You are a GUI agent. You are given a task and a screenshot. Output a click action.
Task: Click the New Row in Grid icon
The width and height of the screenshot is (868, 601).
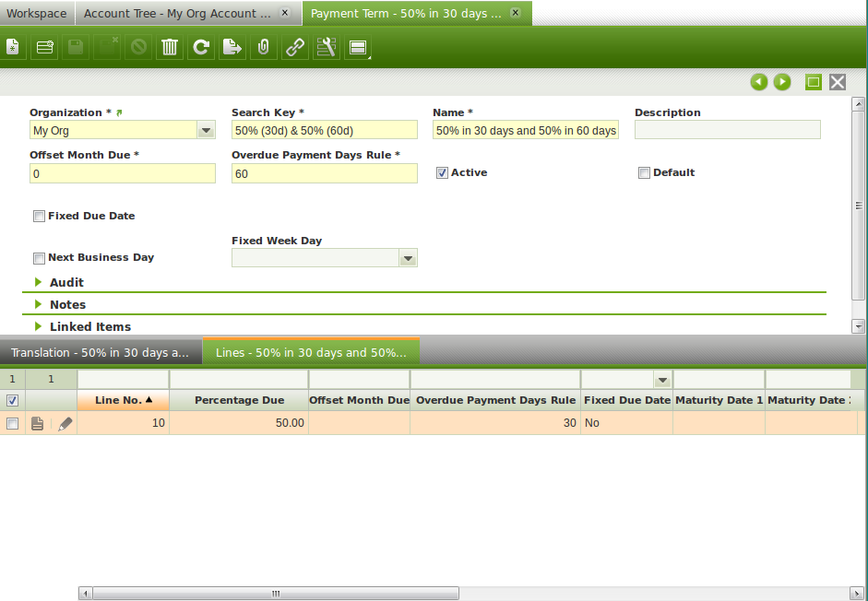(44, 47)
